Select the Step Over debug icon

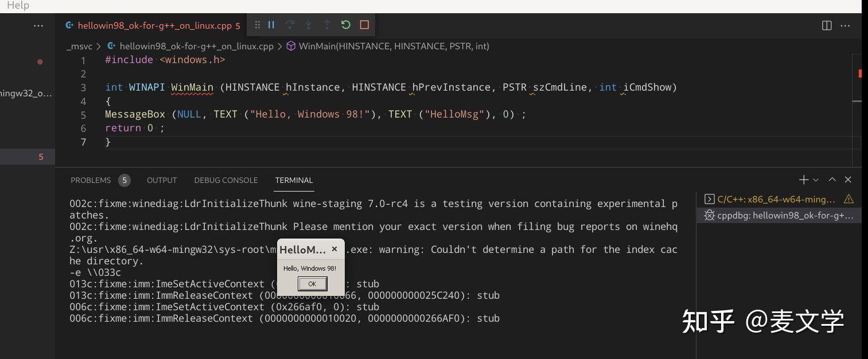coord(290,25)
